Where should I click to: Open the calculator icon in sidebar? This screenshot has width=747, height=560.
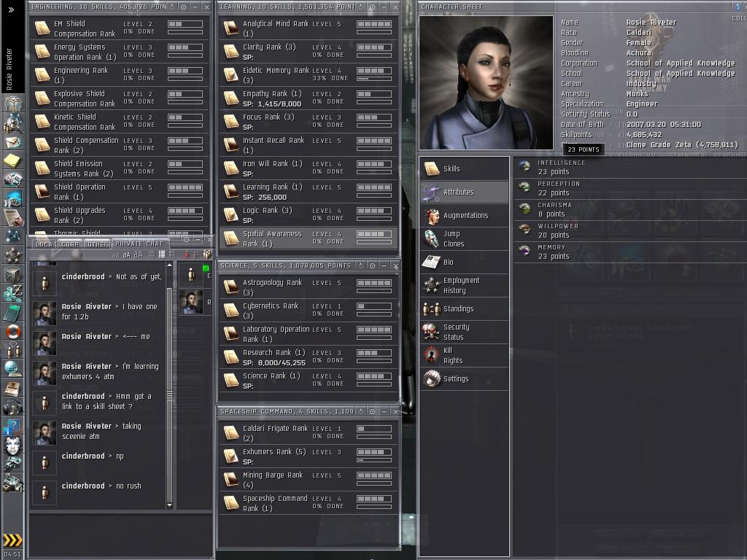13,313
